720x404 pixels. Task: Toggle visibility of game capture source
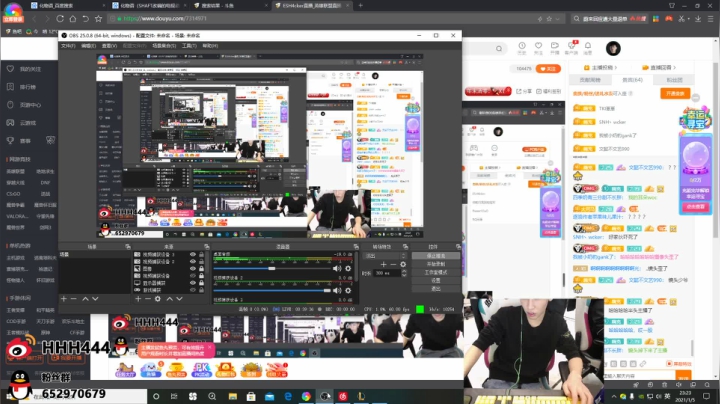tap(193, 290)
